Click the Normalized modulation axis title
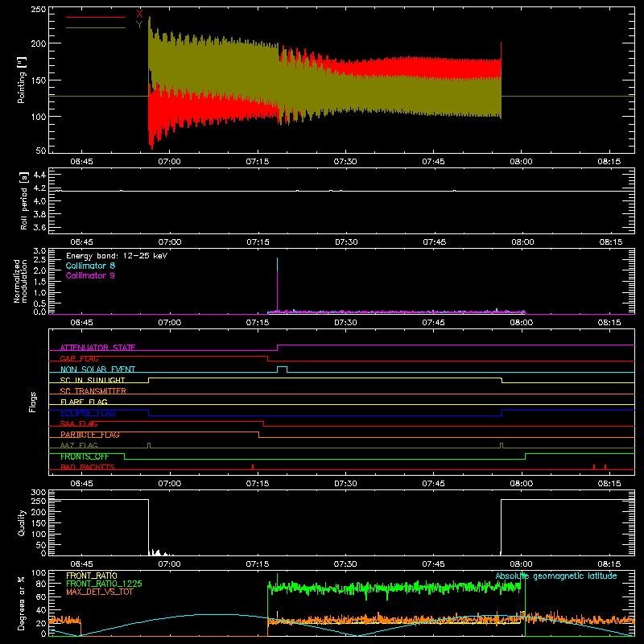This screenshot has height=644, width=644. [20, 281]
